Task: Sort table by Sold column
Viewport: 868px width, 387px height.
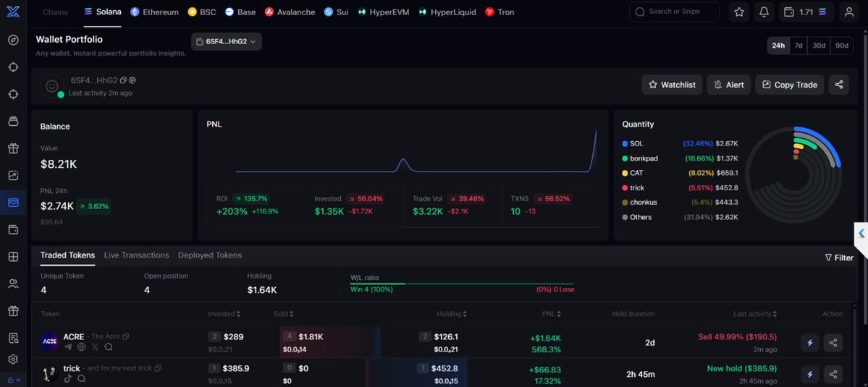Action: [x=282, y=314]
